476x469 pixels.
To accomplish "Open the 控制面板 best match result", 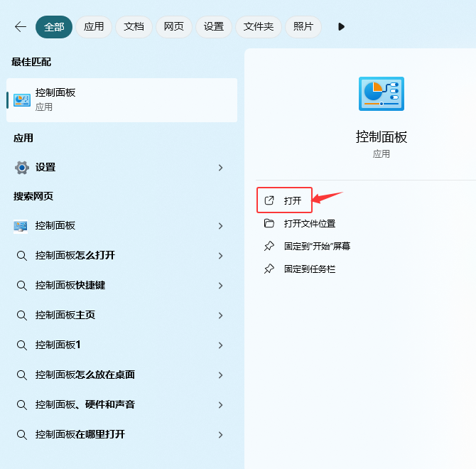I will point(121,100).
